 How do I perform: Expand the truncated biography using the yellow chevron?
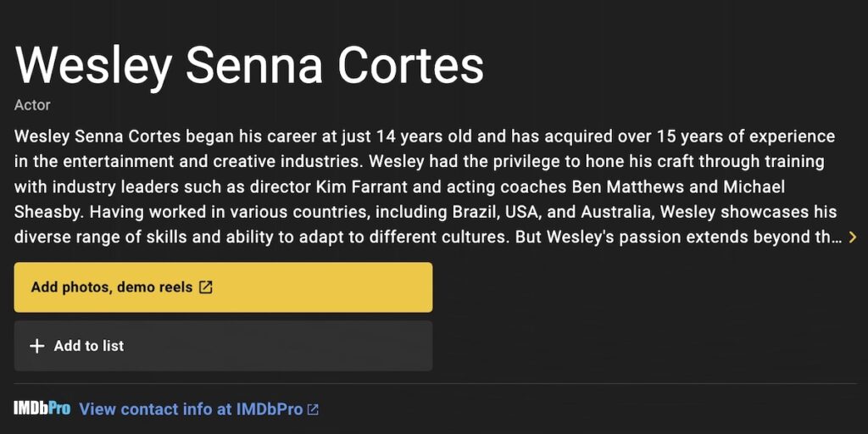[853, 237]
